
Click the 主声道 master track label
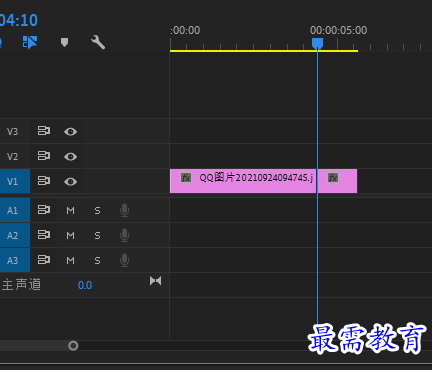click(x=21, y=285)
